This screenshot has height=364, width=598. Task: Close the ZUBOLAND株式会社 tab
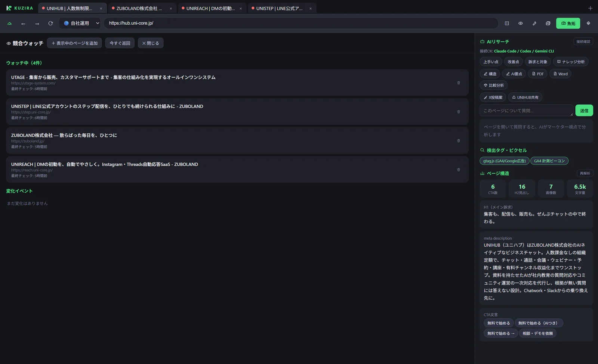click(171, 8)
